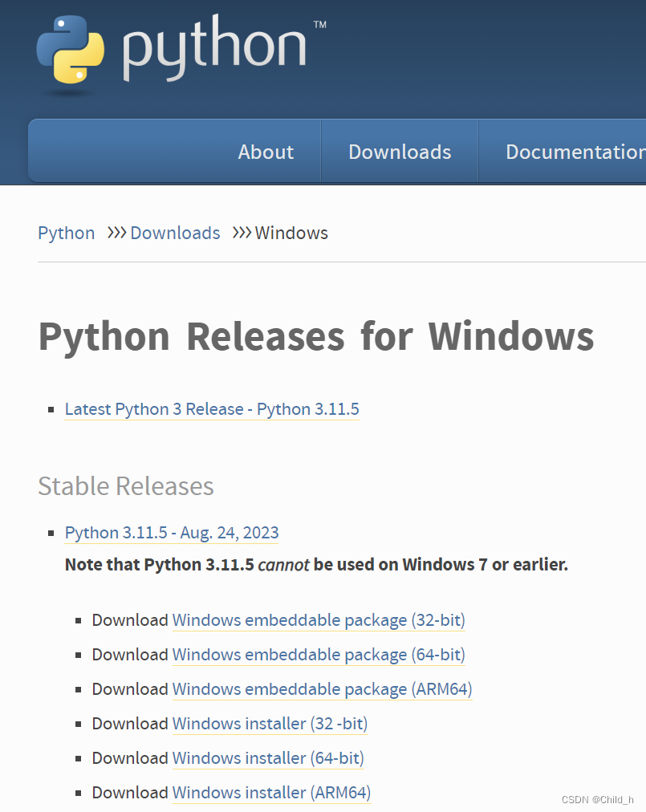Download Windows installer (64-bit)
This screenshot has width=646, height=812.
268,758
